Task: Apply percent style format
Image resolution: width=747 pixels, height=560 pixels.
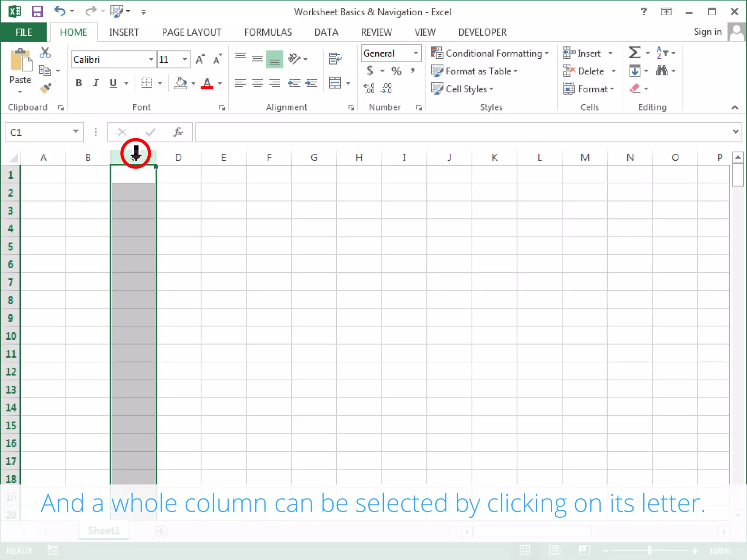Action: (x=396, y=71)
